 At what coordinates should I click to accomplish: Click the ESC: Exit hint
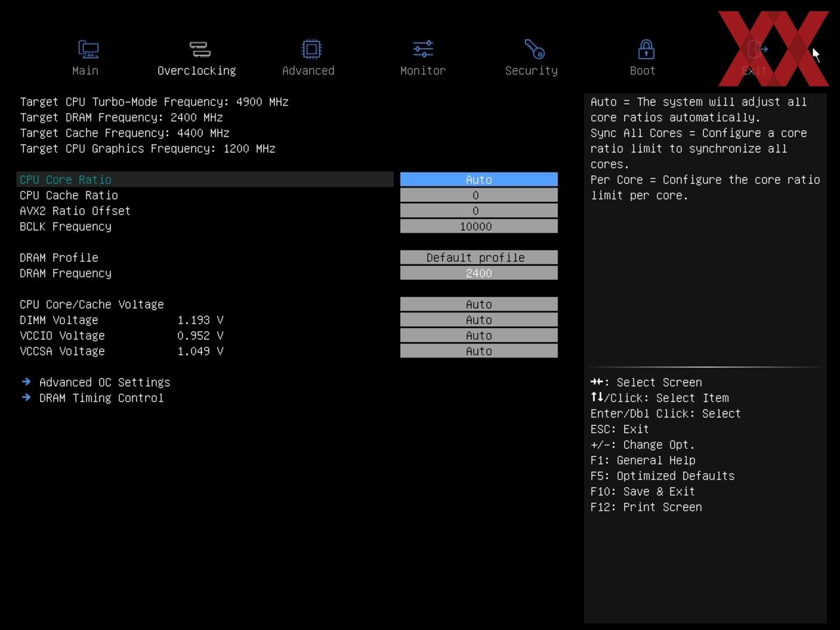pyautogui.click(x=619, y=429)
